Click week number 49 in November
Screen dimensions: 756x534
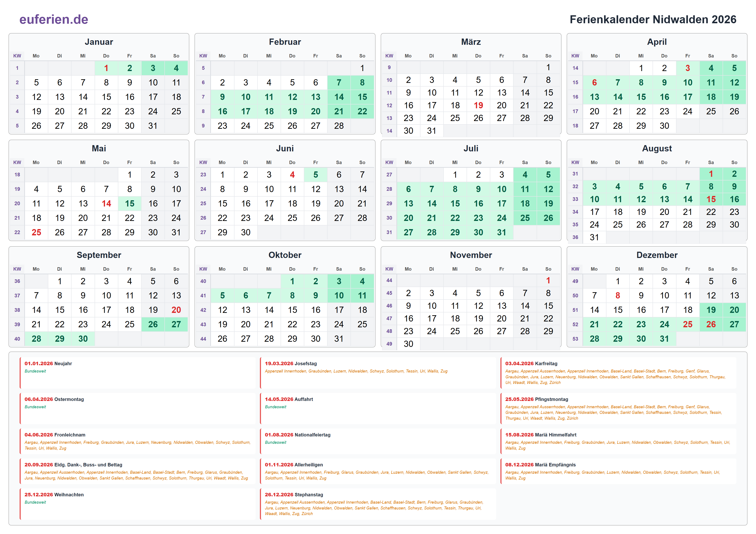pyautogui.click(x=389, y=344)
